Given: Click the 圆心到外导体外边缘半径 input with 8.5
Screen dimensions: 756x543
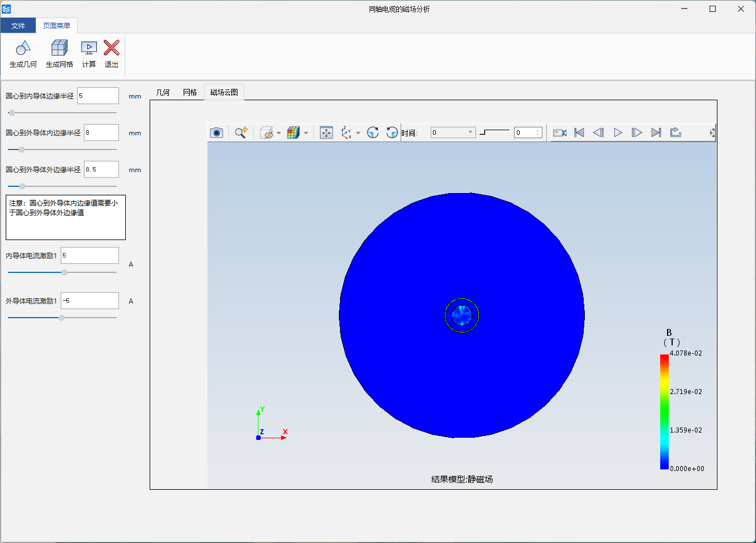Looking at the screenshot, I should tap(101, 169).
